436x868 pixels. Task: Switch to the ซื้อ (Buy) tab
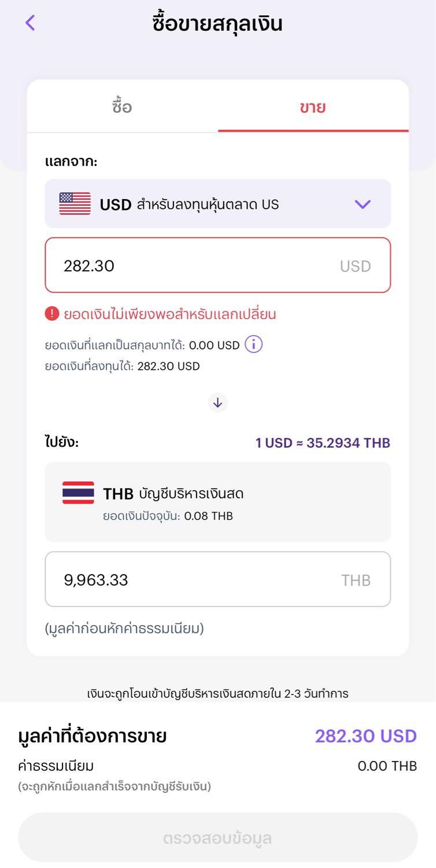coord(122,108)
